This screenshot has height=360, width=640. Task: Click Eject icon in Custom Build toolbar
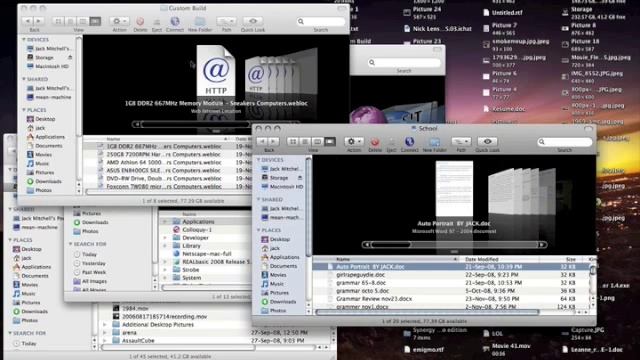coord(157,22)
